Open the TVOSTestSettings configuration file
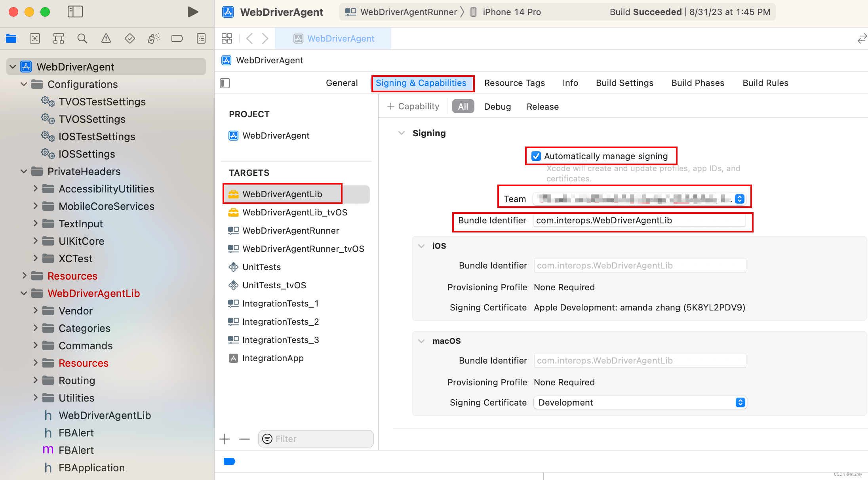Image resolution: width=868 pixels, height=480 pixels. [x=94, y=102]
